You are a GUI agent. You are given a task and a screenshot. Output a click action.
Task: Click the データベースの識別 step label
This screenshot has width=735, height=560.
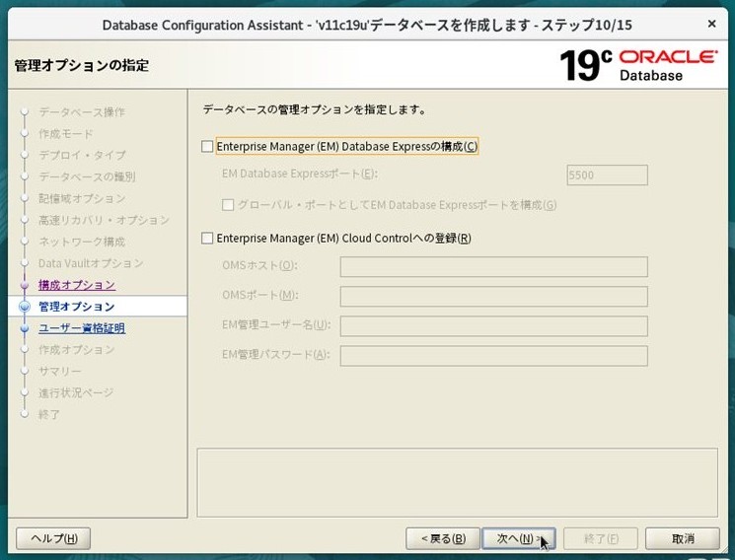tap(87, 176)
